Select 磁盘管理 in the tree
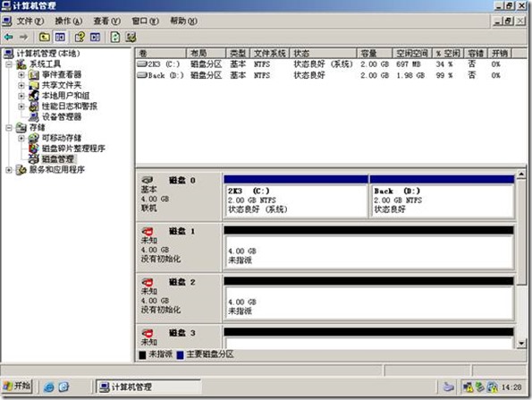This screenshot has height=400, width=532. coord(58,159)
